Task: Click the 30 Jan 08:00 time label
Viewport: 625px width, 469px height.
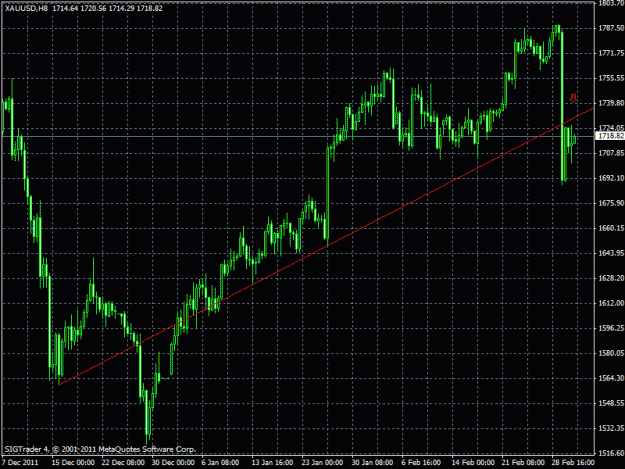Action: tap(373, 463)
